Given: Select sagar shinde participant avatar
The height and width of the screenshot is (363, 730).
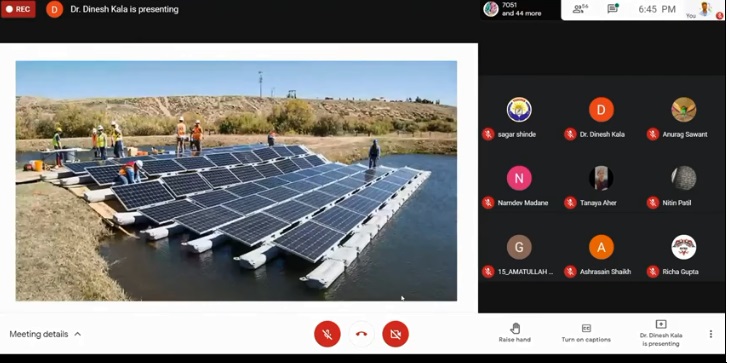Looking at the screenshot, I should tap(519, 110).
